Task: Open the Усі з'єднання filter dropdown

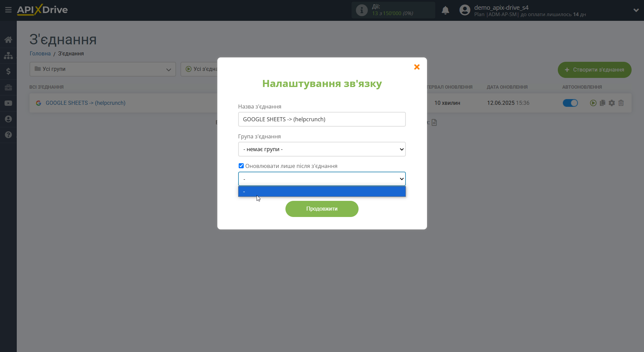Action: click(199, 69)
